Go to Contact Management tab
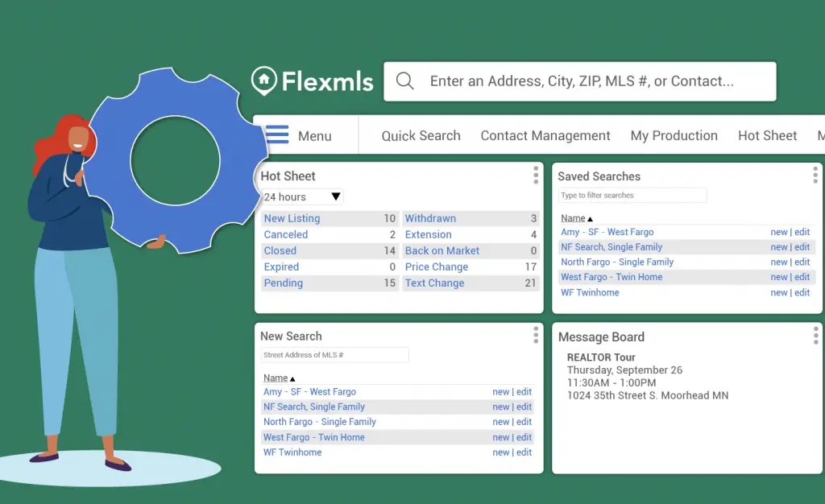The height and width of the screenshot is (504, 825). pos(545,136)
